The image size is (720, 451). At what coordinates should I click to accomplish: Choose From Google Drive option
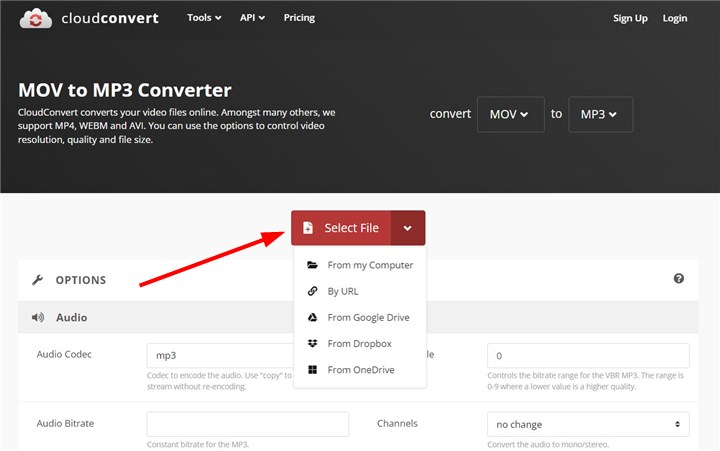360,317
